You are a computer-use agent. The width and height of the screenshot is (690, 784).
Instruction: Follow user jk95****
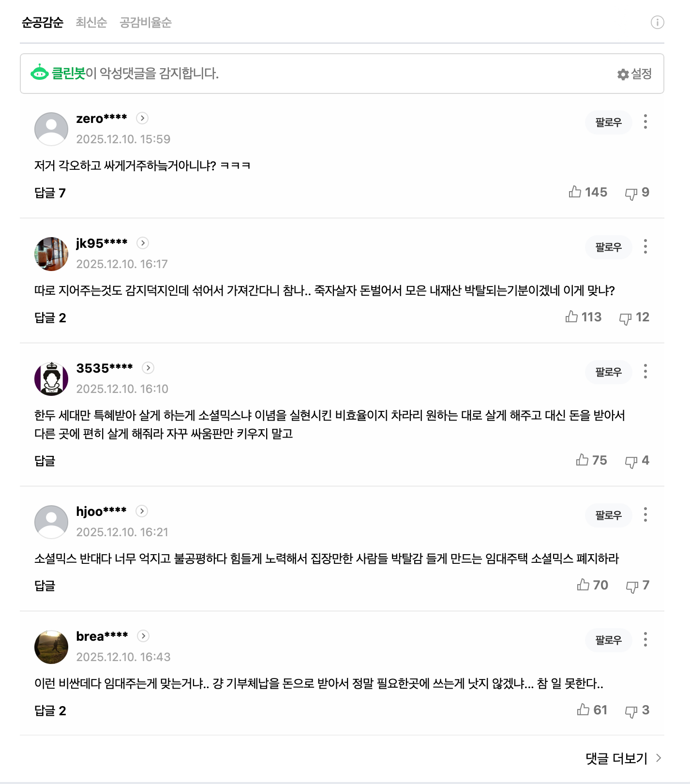pyautogui.click(x=608, y=247)
